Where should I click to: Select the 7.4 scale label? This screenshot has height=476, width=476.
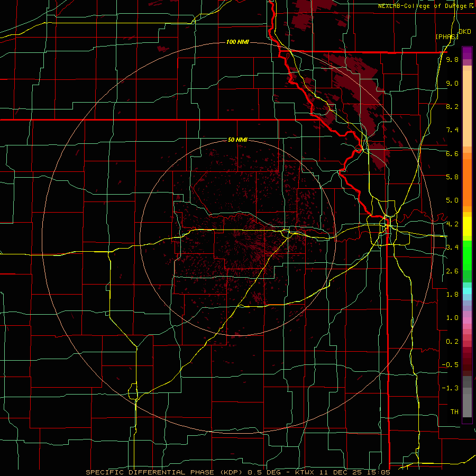pos(452,130)
